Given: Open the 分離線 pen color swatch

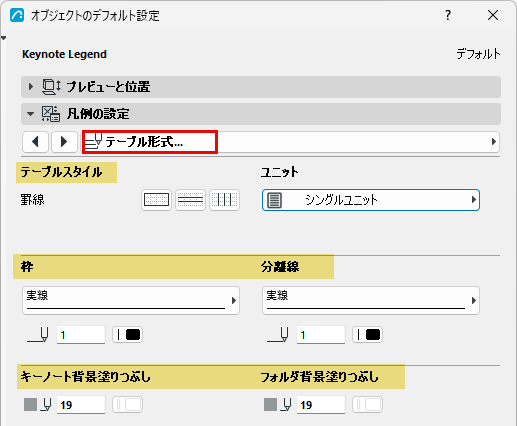Looking at the screenshot, I should [x=368, y=335].
